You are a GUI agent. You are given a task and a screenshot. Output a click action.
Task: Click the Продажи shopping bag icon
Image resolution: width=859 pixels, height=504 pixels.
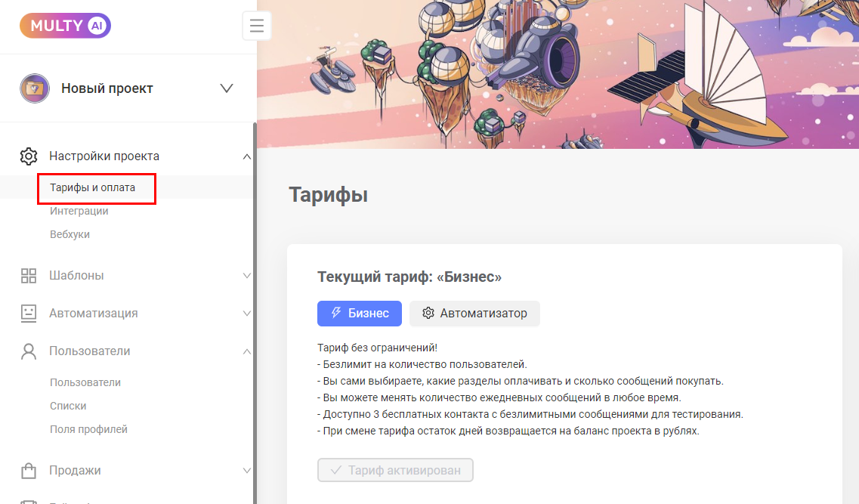pyautogui.click(x=29, y=471)
